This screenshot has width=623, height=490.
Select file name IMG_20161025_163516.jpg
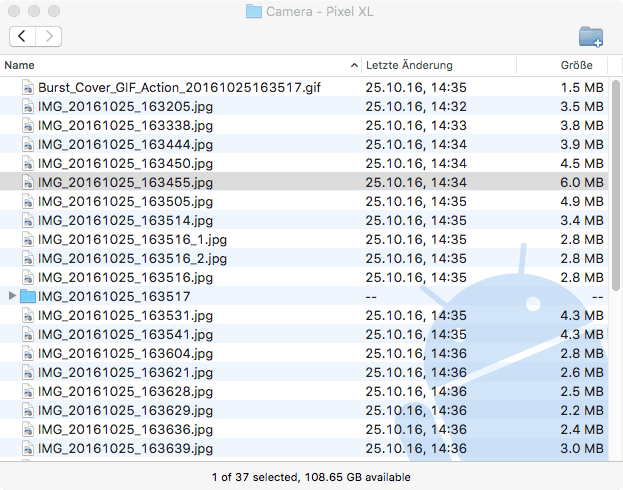tap(126, 277)
